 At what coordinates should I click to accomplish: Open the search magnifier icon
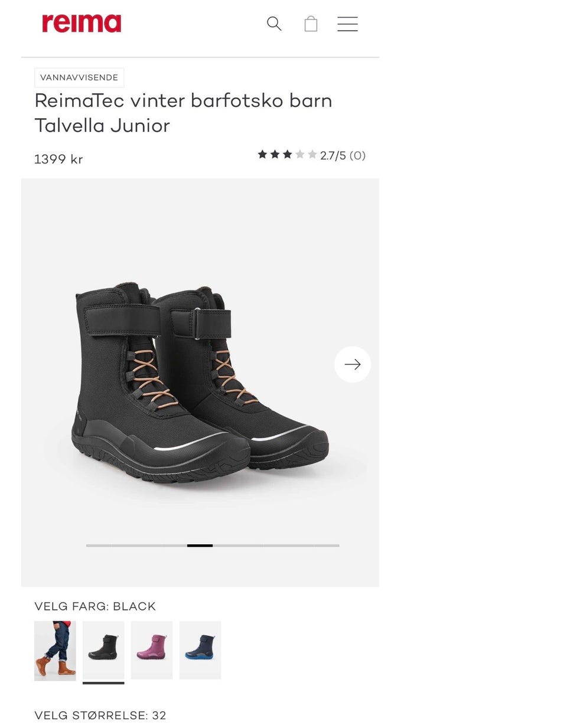274,24
